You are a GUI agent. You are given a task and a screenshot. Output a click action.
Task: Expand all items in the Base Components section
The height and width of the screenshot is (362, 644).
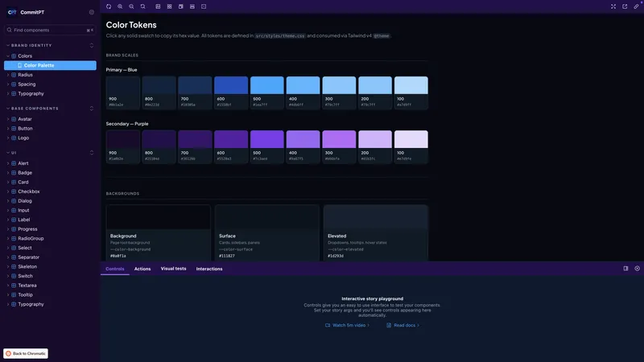pos(92,109)
